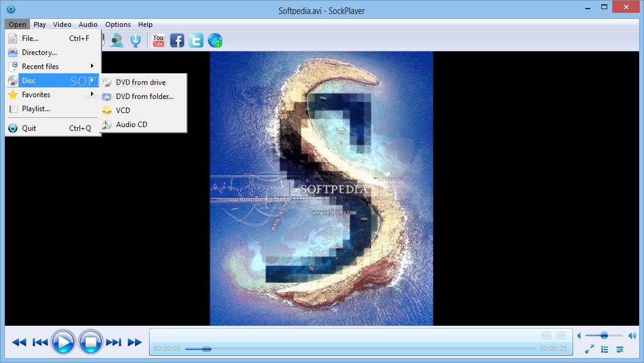Click the globe web icon in toolbar
Image resolution: width=644 pixels, height=363 pixels.
click(x=215, y=40)
